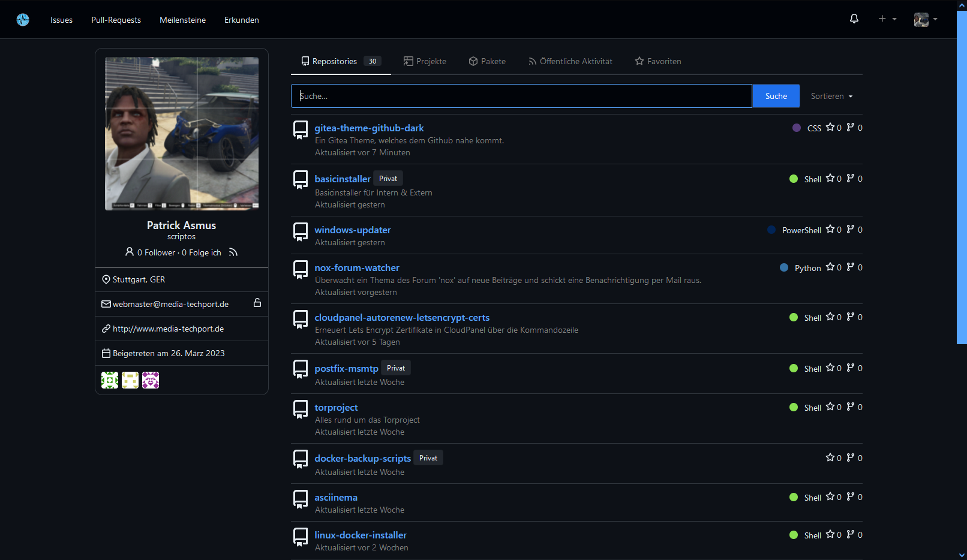
Task: Click the repo icon beside nox-forum-watcher
Action: pyautogui.click(x=301, y=269)
